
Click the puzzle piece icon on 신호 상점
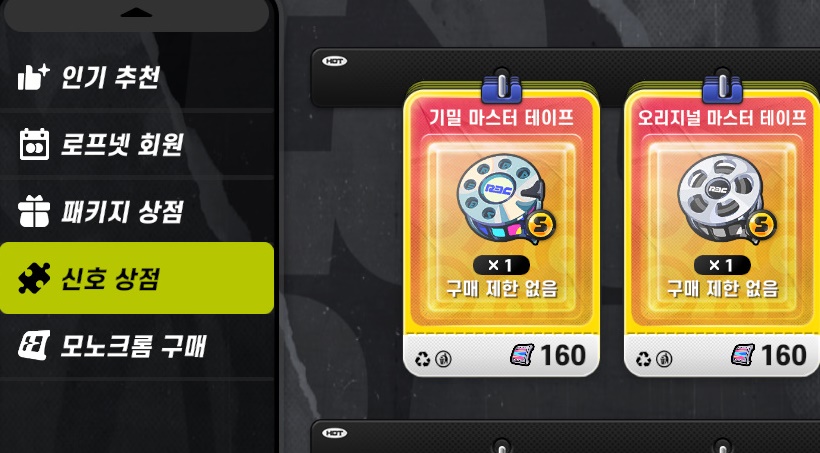[34, 278]
